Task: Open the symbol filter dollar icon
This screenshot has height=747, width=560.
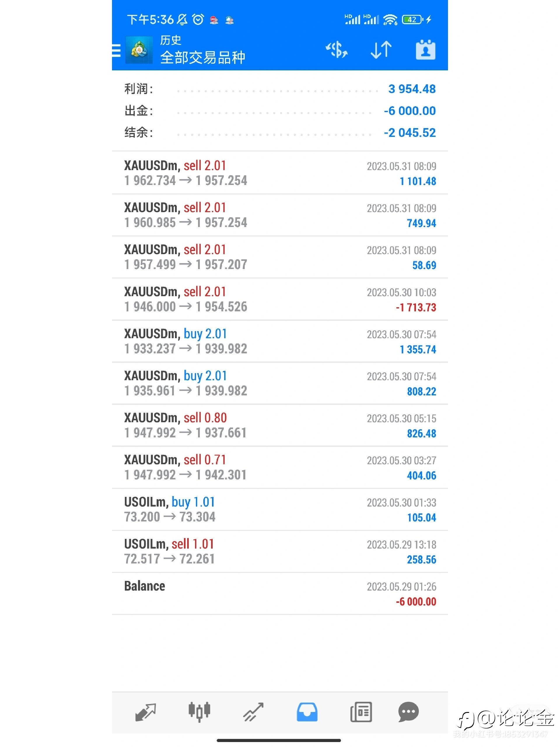Action: pyautogui.click(x=337, y=50)
